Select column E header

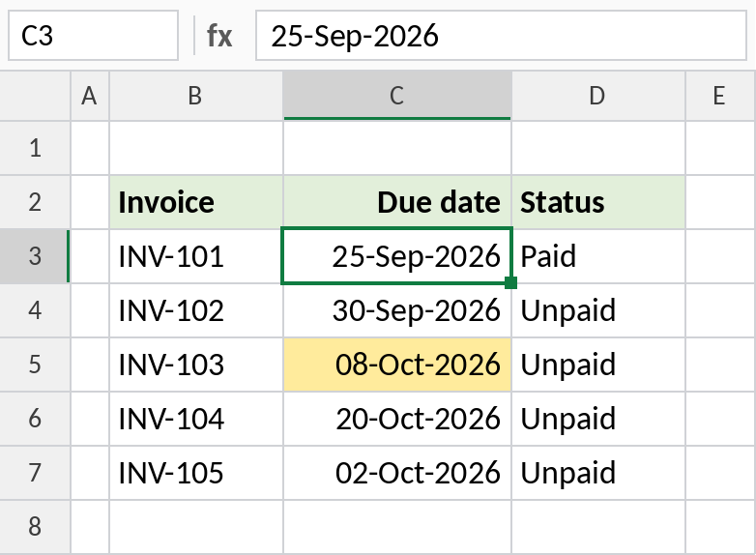pyautogui.click(x=721, y=96)
